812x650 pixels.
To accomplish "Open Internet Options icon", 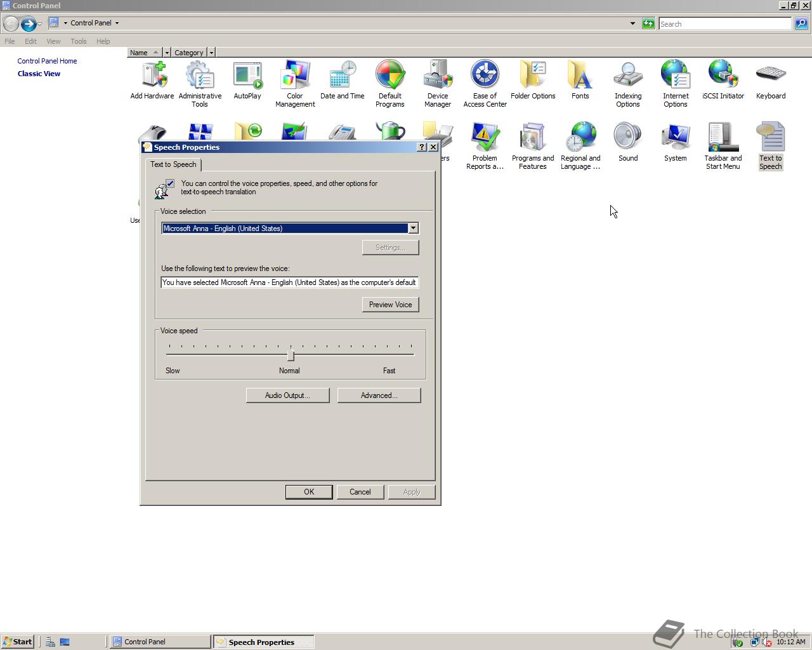I will click(676, 84).
